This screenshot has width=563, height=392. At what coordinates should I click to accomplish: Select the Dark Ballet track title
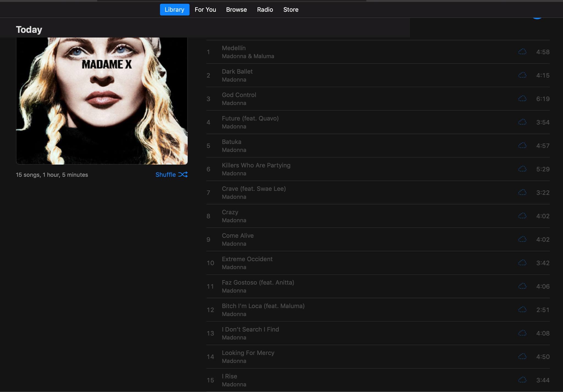237,71
